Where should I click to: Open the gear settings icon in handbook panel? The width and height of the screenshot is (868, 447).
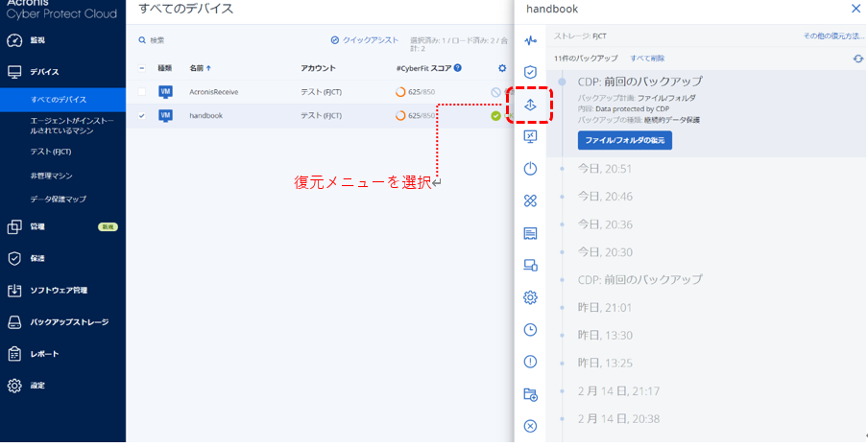tap(530, 297)
